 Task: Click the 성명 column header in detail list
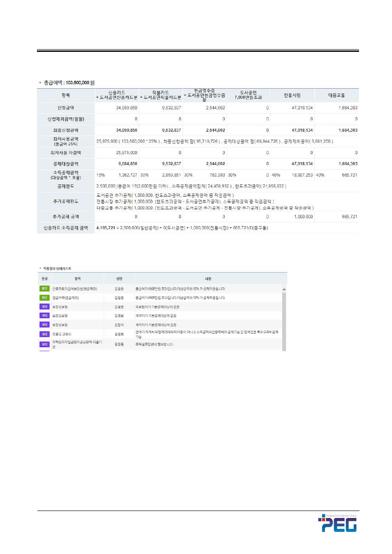[x=119, y=278]
